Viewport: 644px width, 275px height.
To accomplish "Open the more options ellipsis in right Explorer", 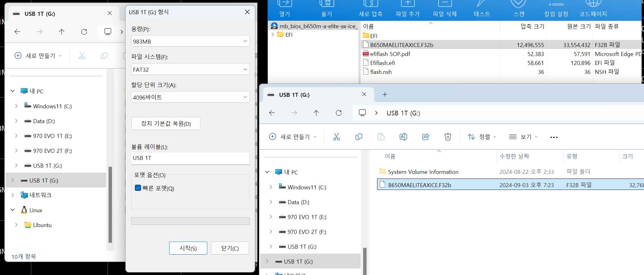I will [554, 137].
